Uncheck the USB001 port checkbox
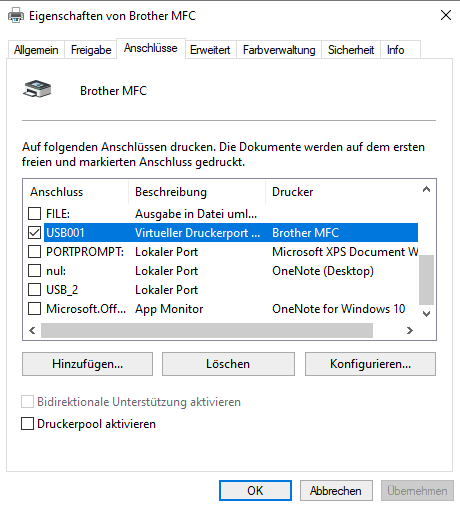Image resolution: width=460 pixels, height=509 pixels. pyautogui.click(x=34, y=233)
